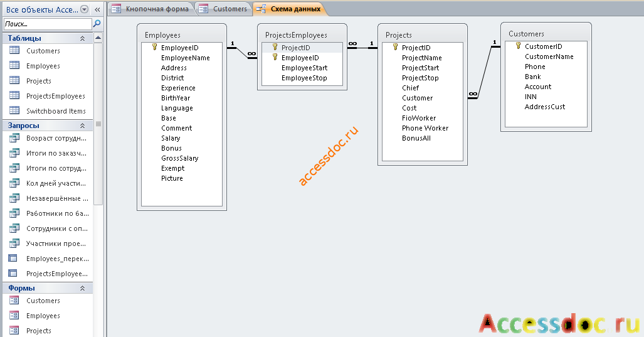644x337 pixels.
Task: Collapse the Запросы group chevron
Action: click(x=82, y=126)
